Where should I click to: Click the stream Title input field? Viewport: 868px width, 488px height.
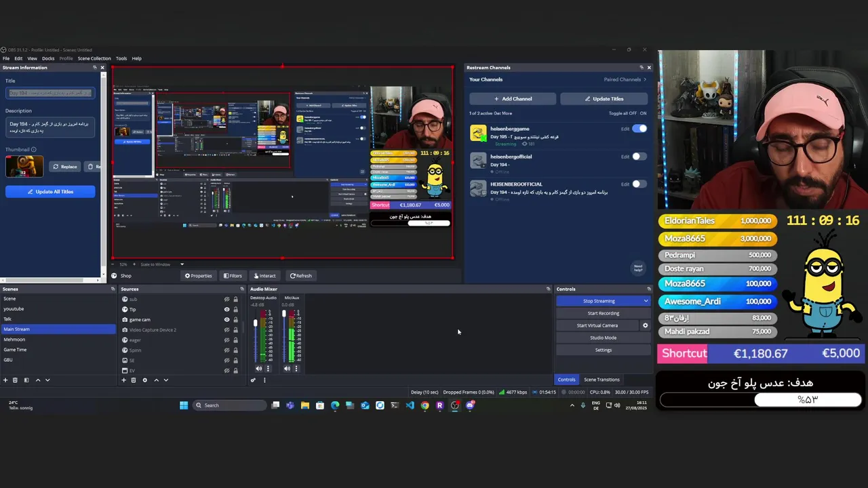(50, 93)
